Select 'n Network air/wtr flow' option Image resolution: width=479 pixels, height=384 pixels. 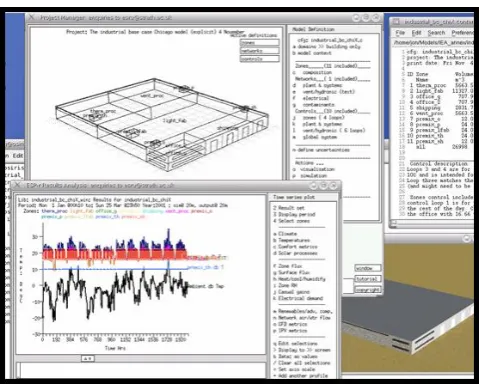[302, 318]
